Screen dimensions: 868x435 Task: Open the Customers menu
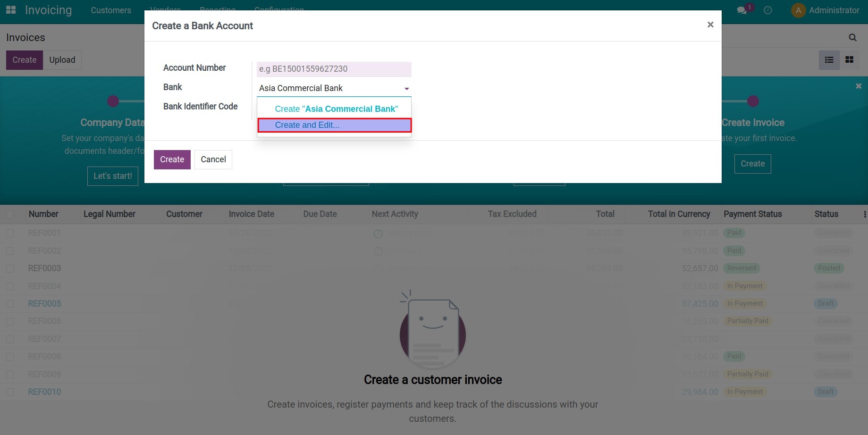[x=110, y=10]
